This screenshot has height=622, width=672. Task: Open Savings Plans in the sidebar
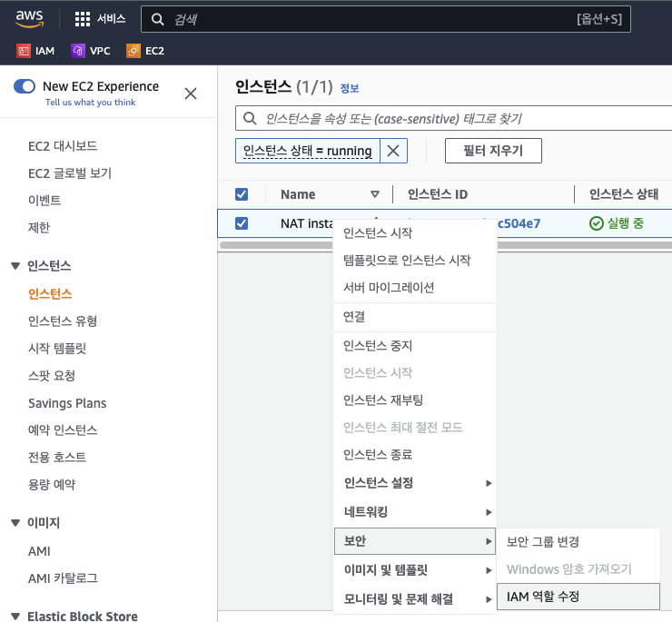click(67, 403)
